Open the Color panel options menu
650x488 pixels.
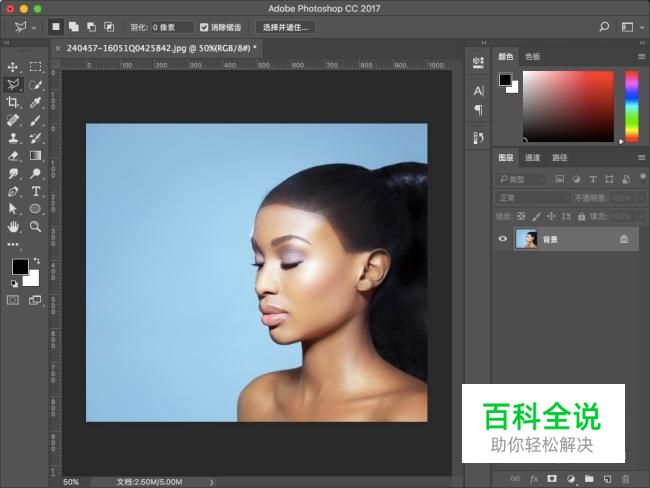pyautogui.click(x=641, y=56)
